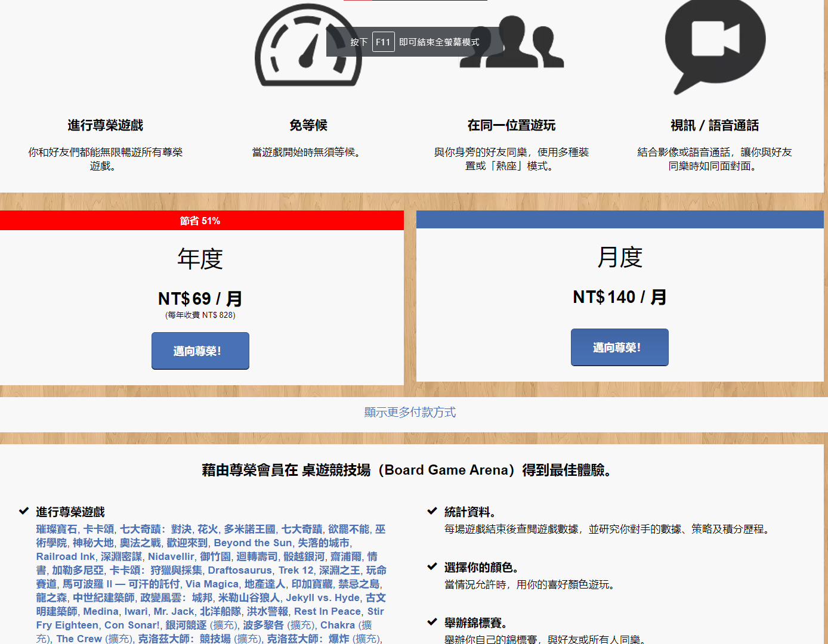The image size is (828, 644).
Task: Open the 奧法之戰 game link
Action: coord(140,543)
